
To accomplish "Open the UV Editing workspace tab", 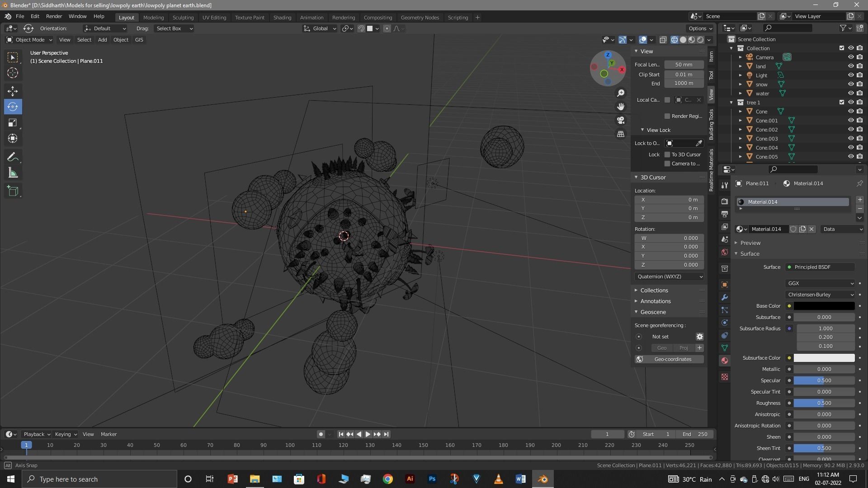I will (x=214, y=18).
